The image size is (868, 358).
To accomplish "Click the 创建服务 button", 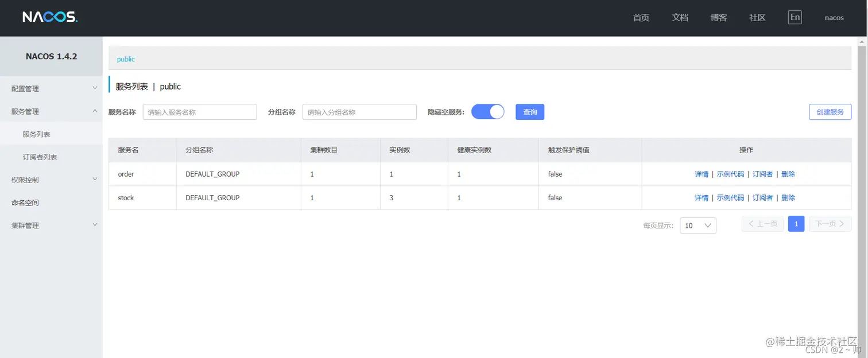I will 830,112.
